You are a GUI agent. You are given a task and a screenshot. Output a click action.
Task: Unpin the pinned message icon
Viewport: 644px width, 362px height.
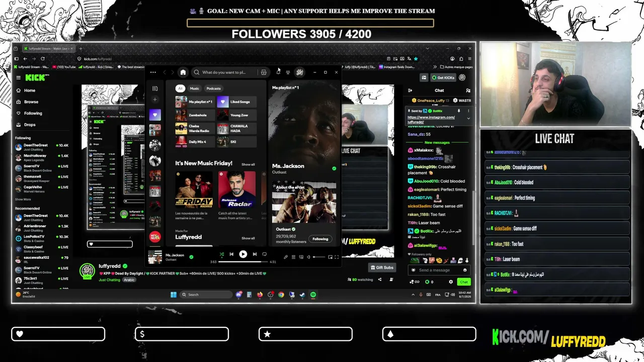tap(459, 111)
